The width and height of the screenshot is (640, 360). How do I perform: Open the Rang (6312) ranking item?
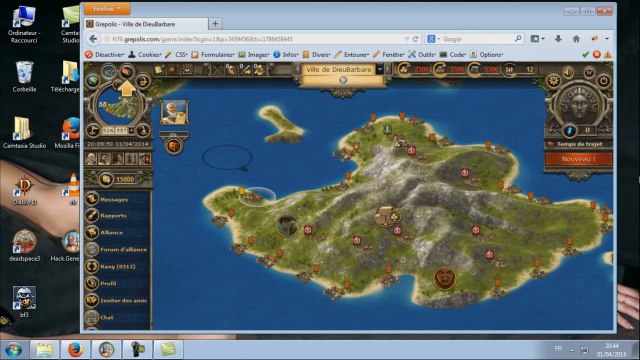(118, 267)
